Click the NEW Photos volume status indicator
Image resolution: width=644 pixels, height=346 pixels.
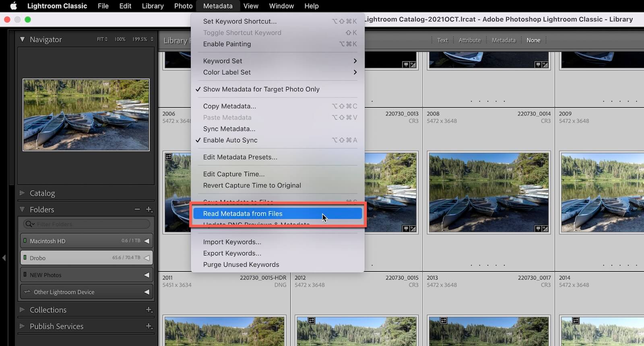25,274
